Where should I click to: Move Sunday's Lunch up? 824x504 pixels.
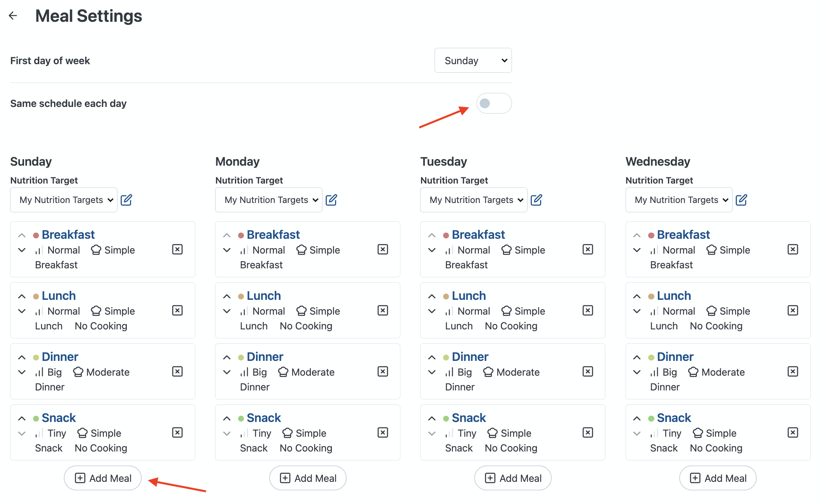(x=22, y=296)
